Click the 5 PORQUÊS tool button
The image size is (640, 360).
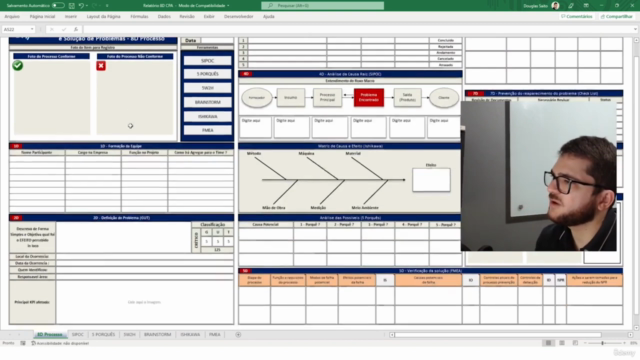(207, 74)
